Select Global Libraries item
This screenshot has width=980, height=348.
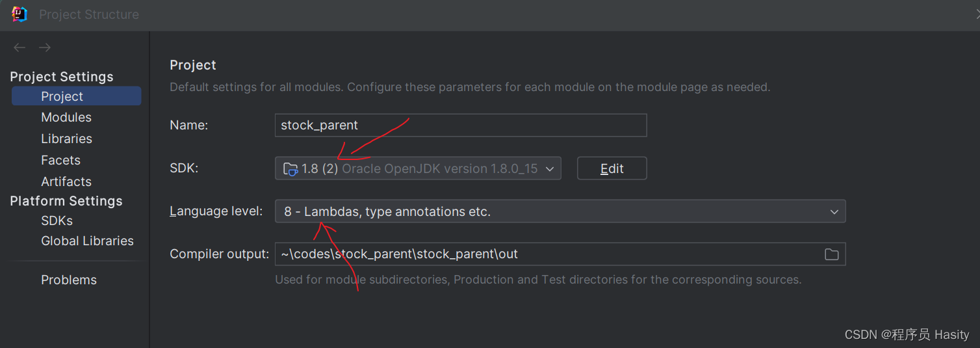[x=87, y=241]
